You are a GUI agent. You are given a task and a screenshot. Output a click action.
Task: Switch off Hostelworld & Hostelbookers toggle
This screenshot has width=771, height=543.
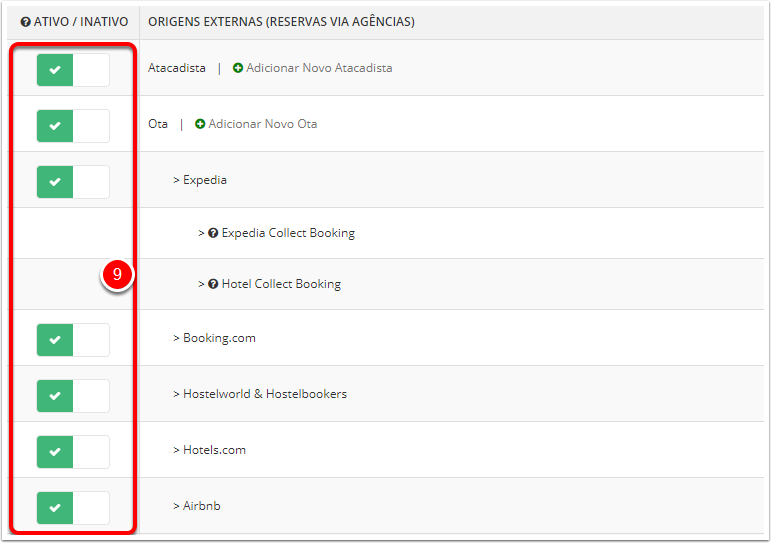(x=73, y=396)
